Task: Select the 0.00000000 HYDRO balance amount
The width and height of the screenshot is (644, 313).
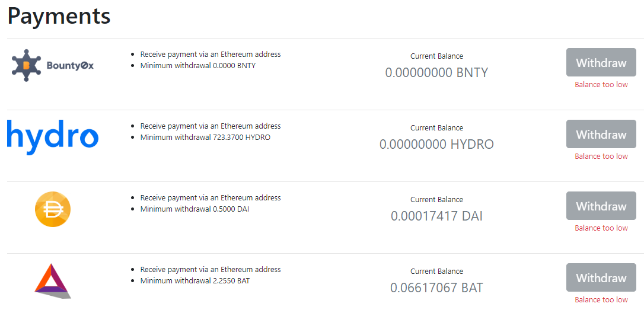Action: [436, 144]
